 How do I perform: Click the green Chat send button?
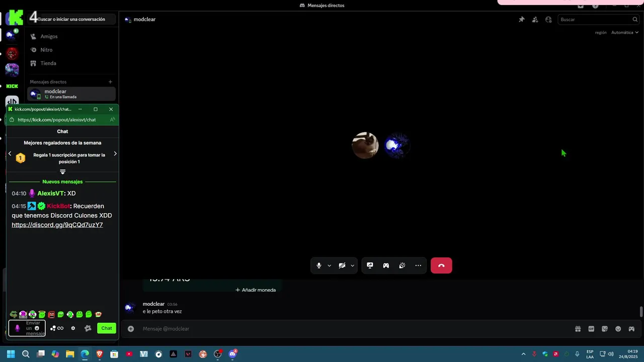[107, 328]
